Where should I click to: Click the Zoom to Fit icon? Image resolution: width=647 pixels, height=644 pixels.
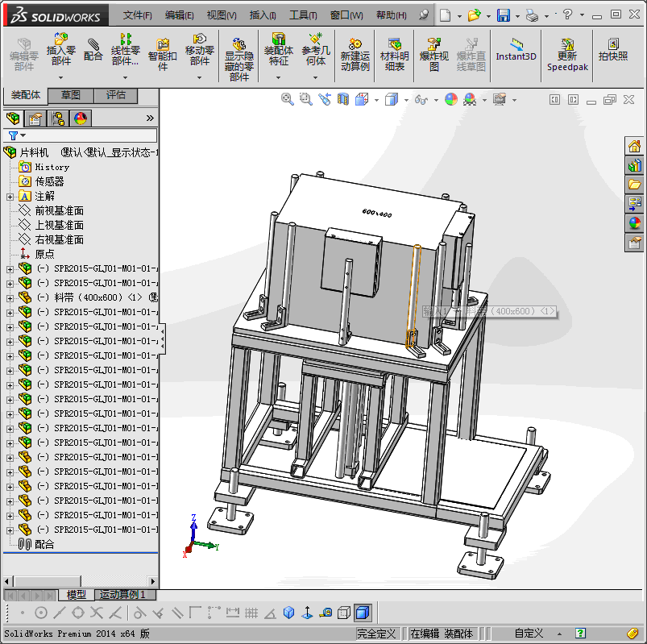coord(288,99)
